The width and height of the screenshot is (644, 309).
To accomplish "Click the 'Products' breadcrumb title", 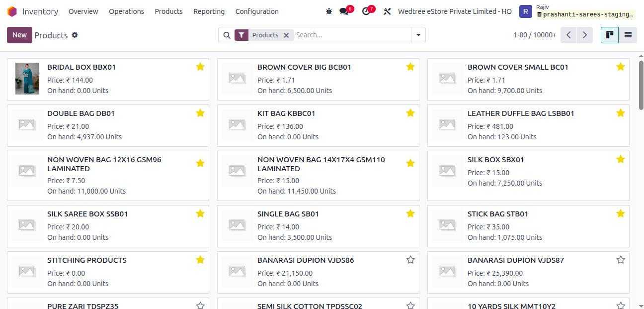I will tap(51, 35).
